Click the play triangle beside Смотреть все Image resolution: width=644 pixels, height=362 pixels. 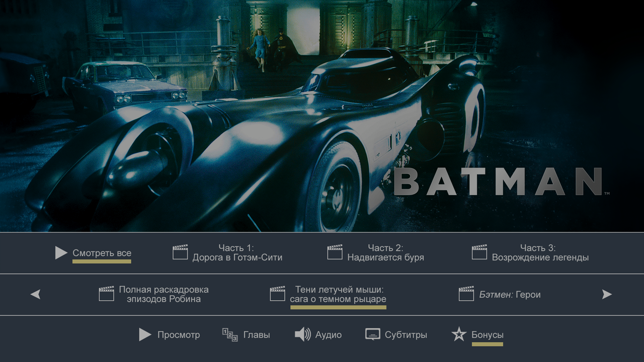pyautogui.click(x=61, y=253)
